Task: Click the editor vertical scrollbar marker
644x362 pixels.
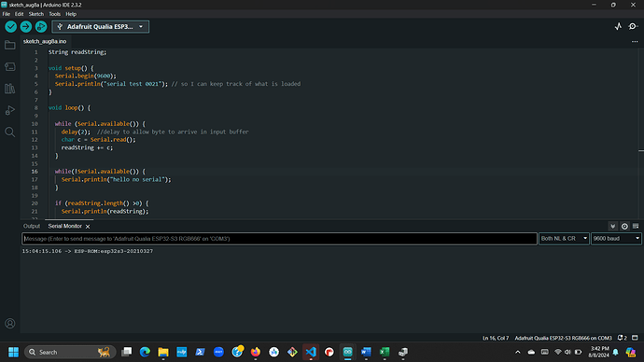Action: 641,151
